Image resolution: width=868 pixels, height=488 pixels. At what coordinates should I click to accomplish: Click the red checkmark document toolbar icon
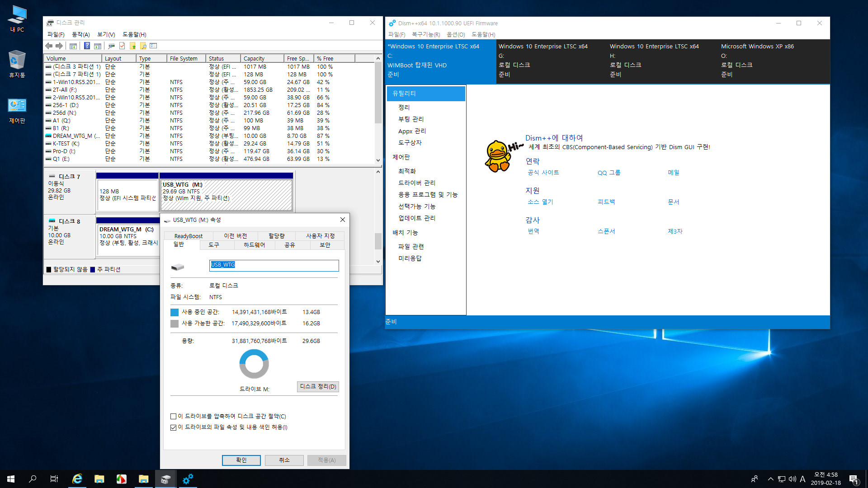click(122, 46)
